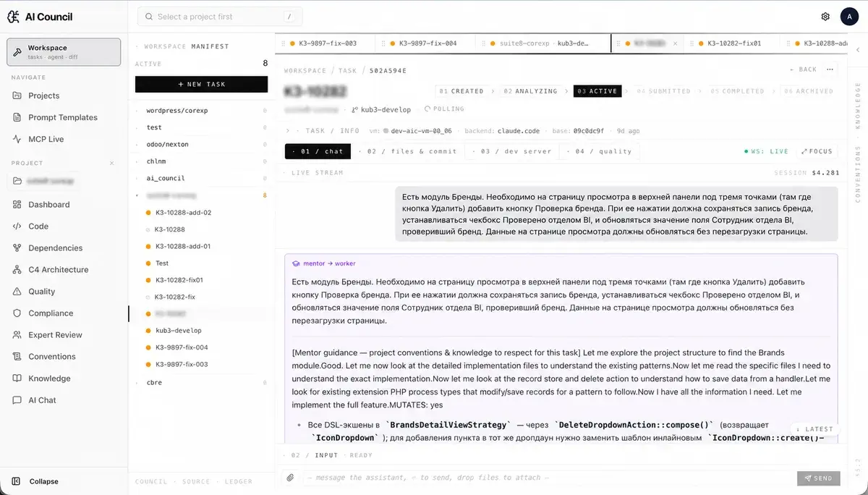Click the three-dots more options button
Image resolution: width=868 pixels, height=495 pixels.
click(830, 69)
